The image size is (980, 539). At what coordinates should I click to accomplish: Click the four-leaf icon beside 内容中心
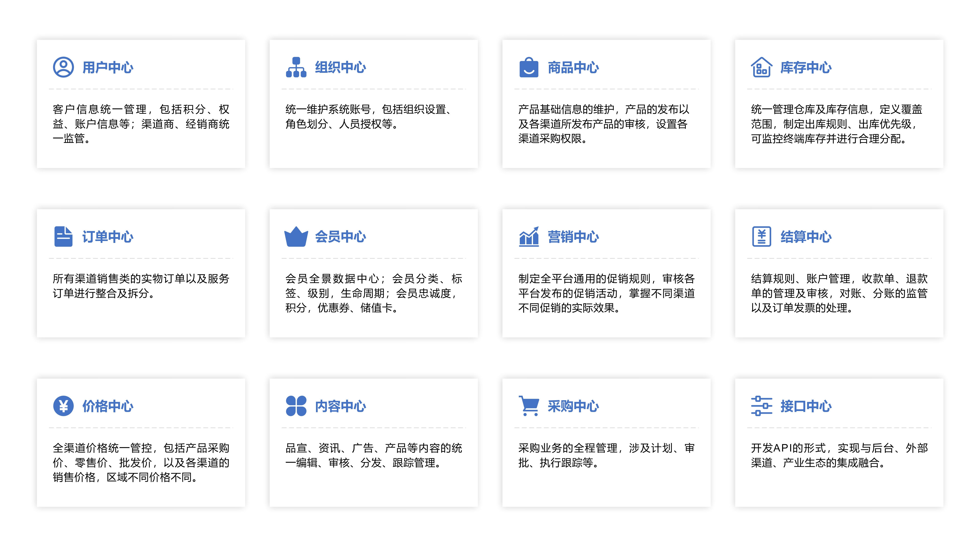(x=296, y=406)
